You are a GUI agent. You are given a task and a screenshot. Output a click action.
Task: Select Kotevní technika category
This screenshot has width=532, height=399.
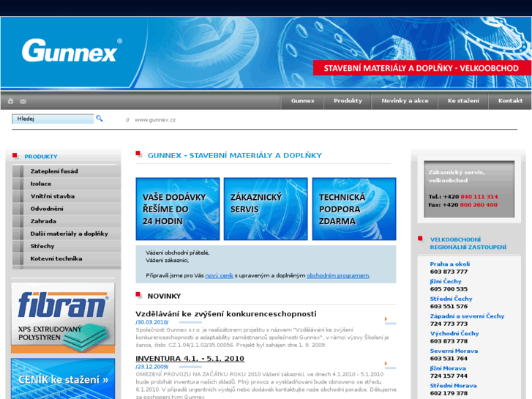click(x=67, y=258)
